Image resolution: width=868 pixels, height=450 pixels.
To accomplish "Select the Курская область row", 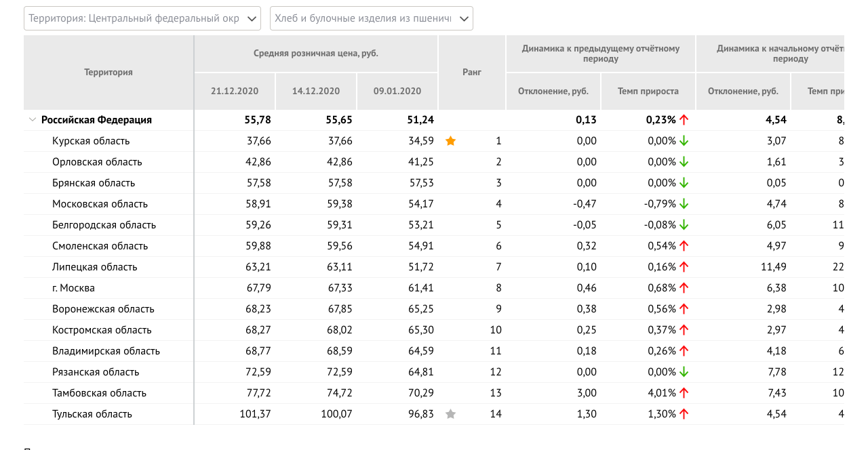I will tap(434, 141).
